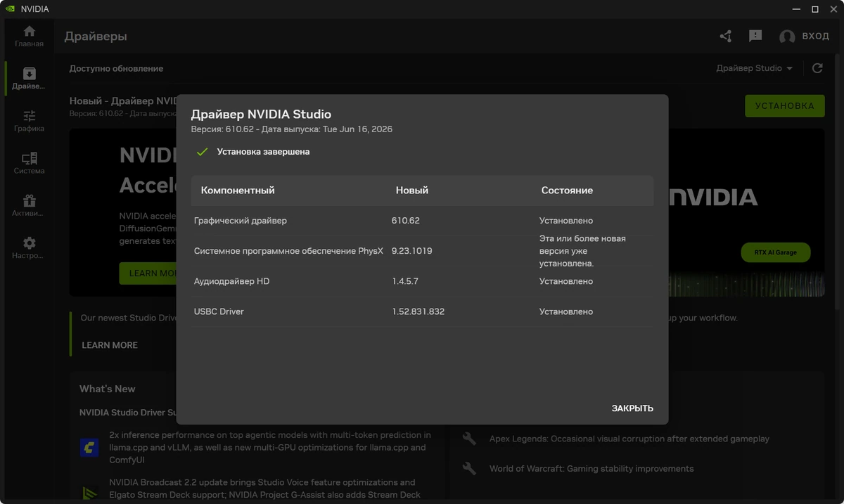Screen dimensions: 844x504
Task: Open the gift icon sidebar section
Action: point(29,206)
